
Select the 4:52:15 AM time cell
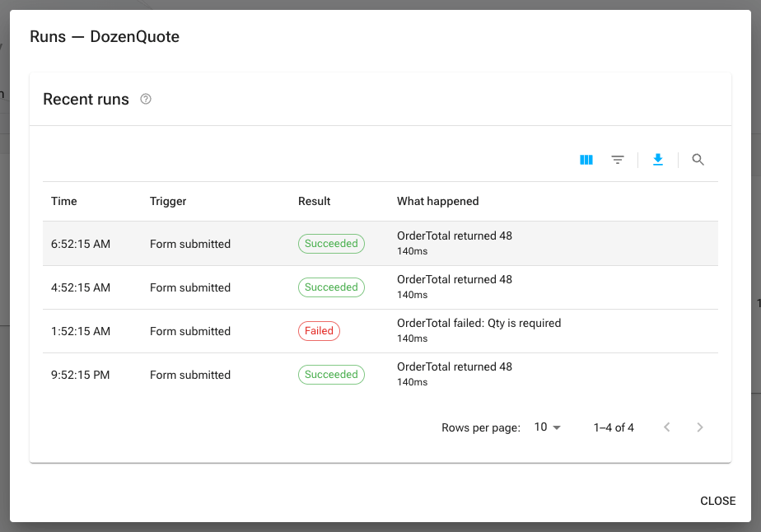(81, 287)
